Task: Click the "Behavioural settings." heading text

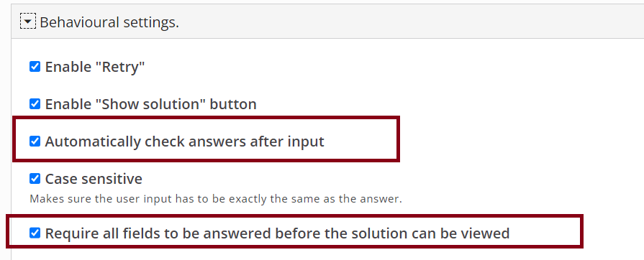Action: coord(109,22)
